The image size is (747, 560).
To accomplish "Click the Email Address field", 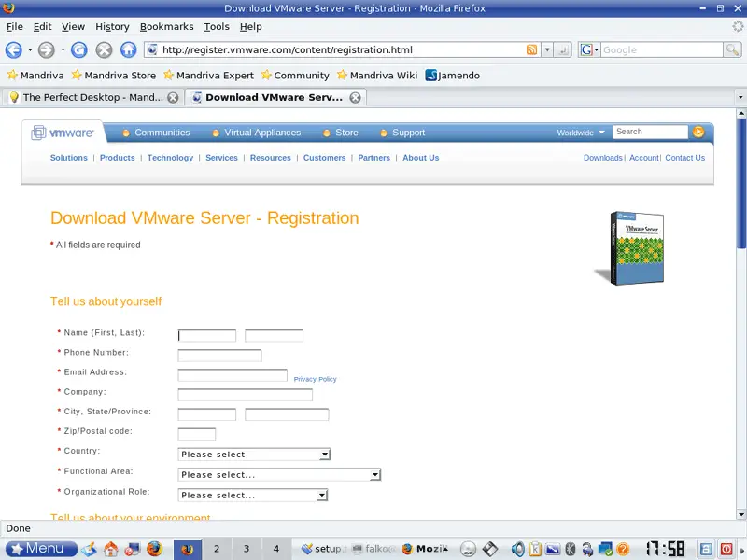I will pos(233,375).
